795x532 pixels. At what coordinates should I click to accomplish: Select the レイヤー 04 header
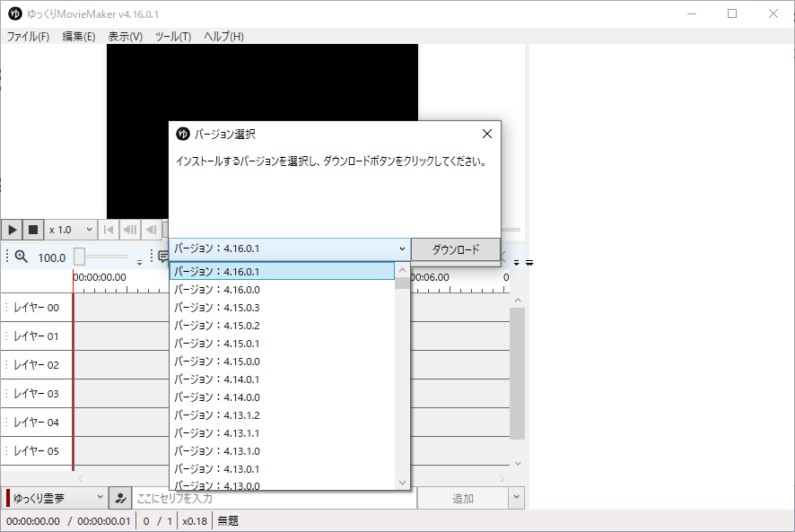coord(37,422)
